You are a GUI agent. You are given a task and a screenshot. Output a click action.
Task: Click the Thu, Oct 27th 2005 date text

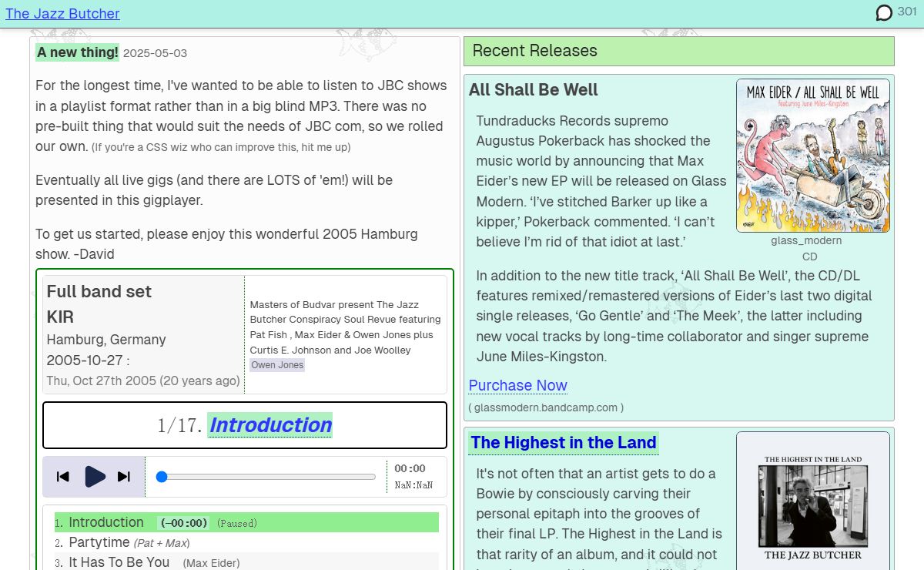pyautogui.click(x=143, y=381)
